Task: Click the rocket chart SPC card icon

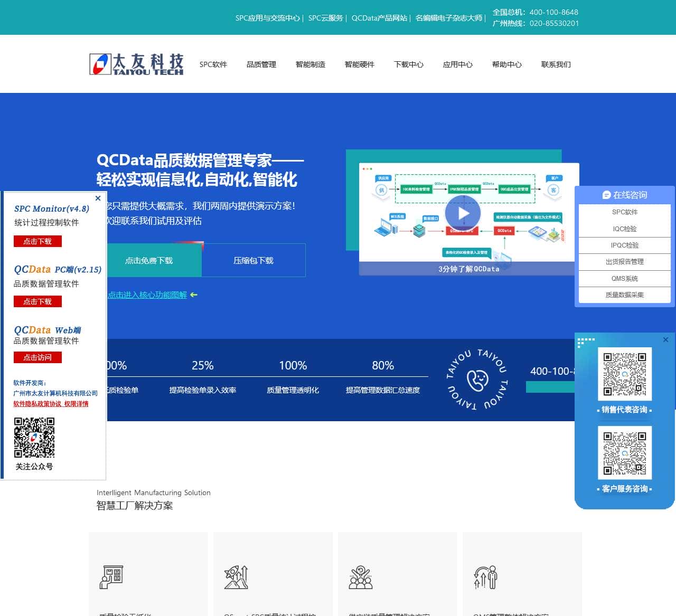Action: 236,577
